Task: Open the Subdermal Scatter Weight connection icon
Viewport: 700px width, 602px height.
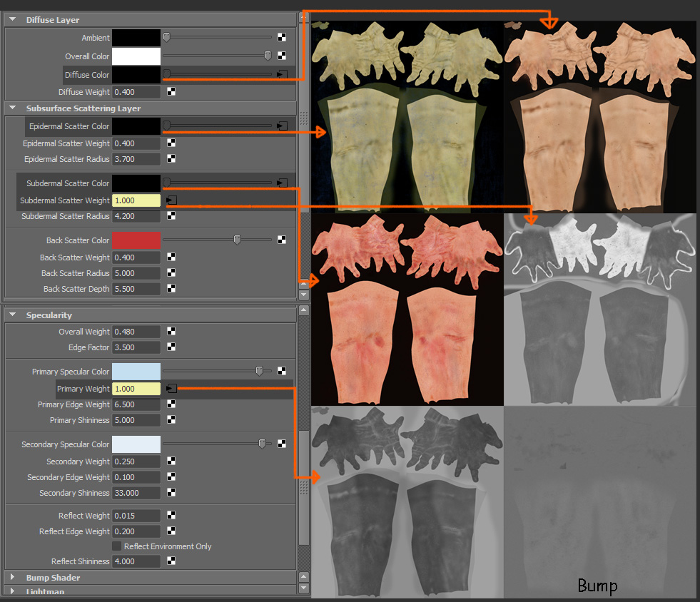Action: pos(171,200)
